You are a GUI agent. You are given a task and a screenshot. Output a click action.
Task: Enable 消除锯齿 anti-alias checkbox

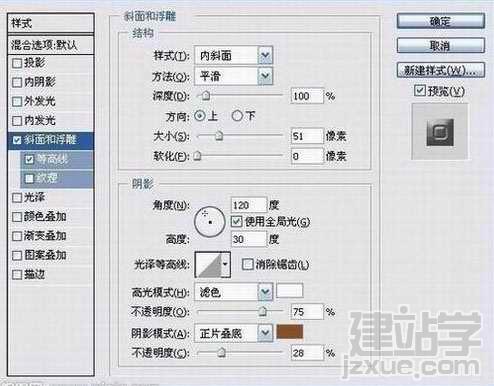tap(247, 265)
